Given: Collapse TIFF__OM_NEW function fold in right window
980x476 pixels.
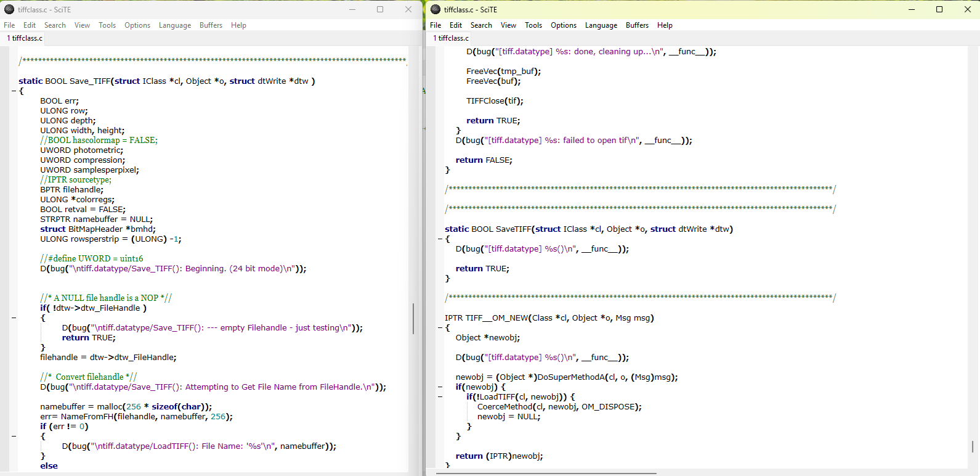Looking at the screenshot, I should 440,327.
